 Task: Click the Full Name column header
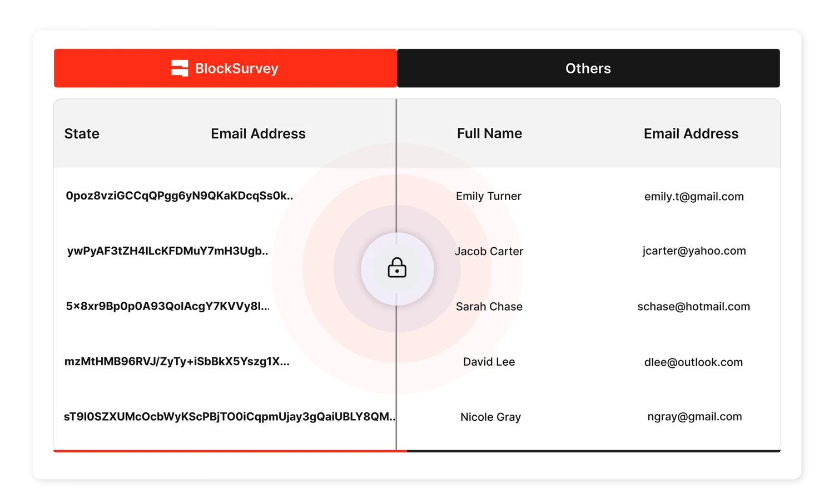[x=489, y=133]
